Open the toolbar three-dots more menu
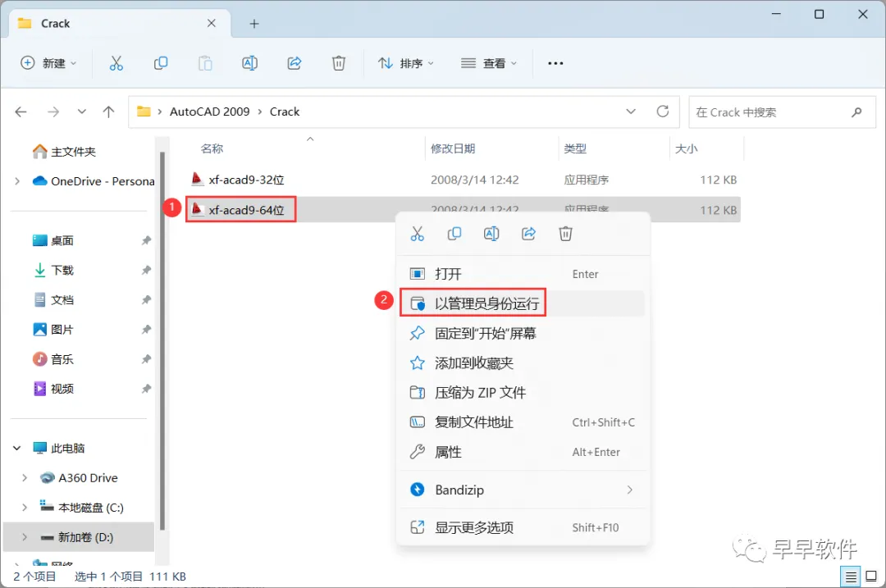Screen dimensions: 886x588 (x=555, y=63)
